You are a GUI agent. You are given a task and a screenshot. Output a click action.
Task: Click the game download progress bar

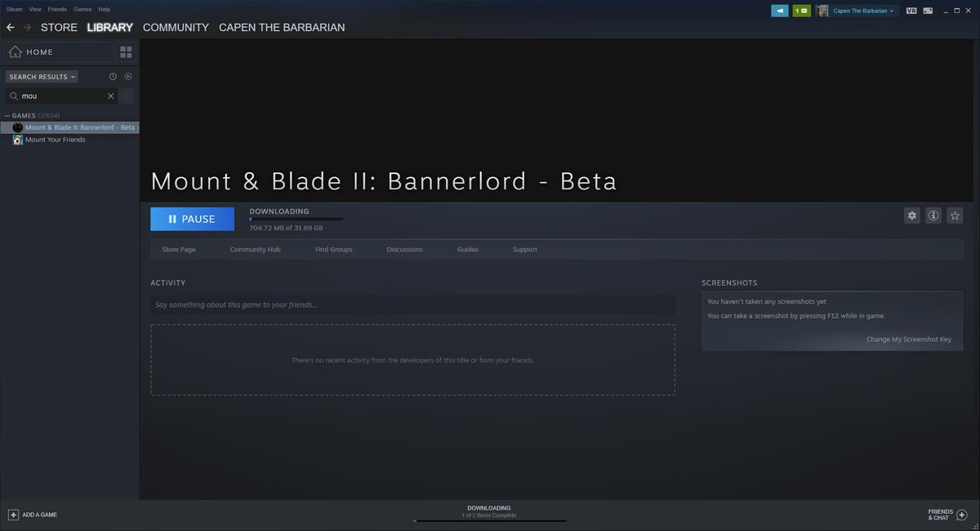296,219
